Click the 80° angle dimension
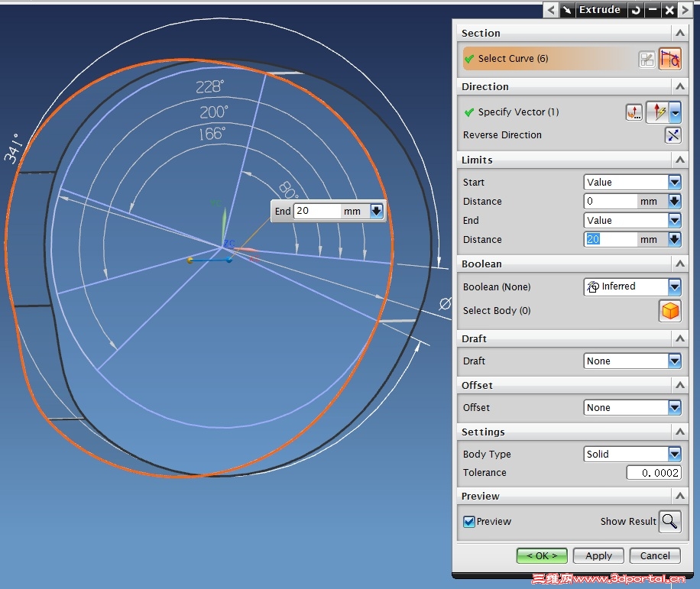This screenshot has height=589, width=700. pos(288,191)
